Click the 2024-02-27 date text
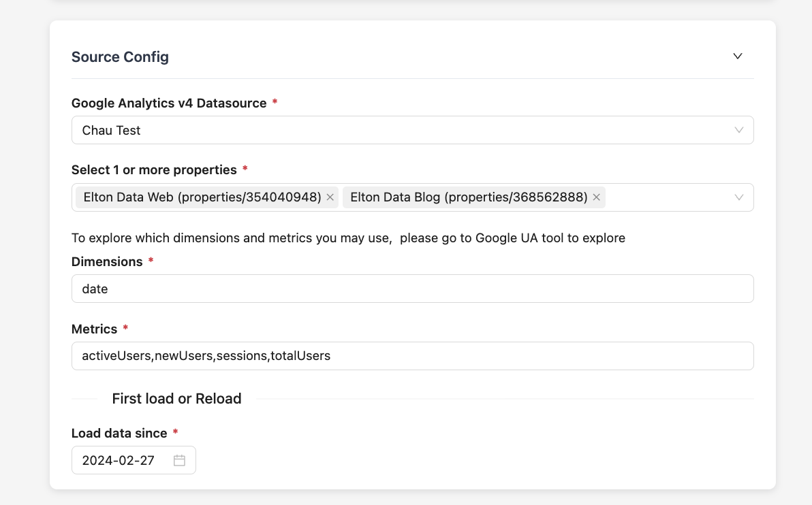Image resolution: width=812 pixels, height=505 pixels. (119, 460)
